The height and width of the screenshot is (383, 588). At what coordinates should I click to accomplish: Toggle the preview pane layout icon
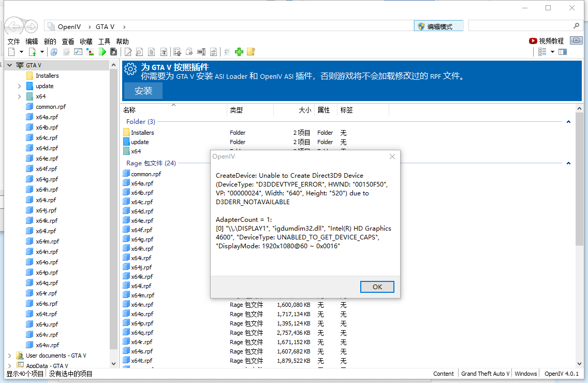tap(563, 52)
